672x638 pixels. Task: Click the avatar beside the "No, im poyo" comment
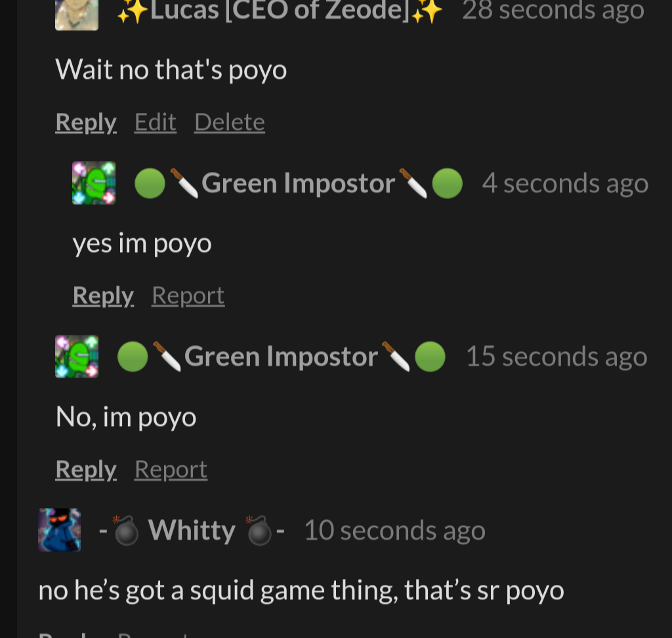tap(77, 356)
